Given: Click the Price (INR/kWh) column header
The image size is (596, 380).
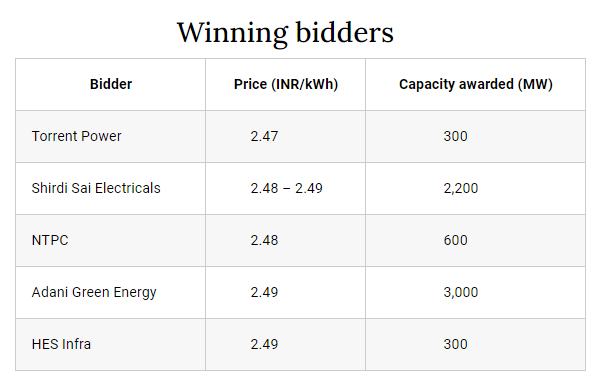Looking at the screenshot, I should pyautogui.click(x=285, y=84).
